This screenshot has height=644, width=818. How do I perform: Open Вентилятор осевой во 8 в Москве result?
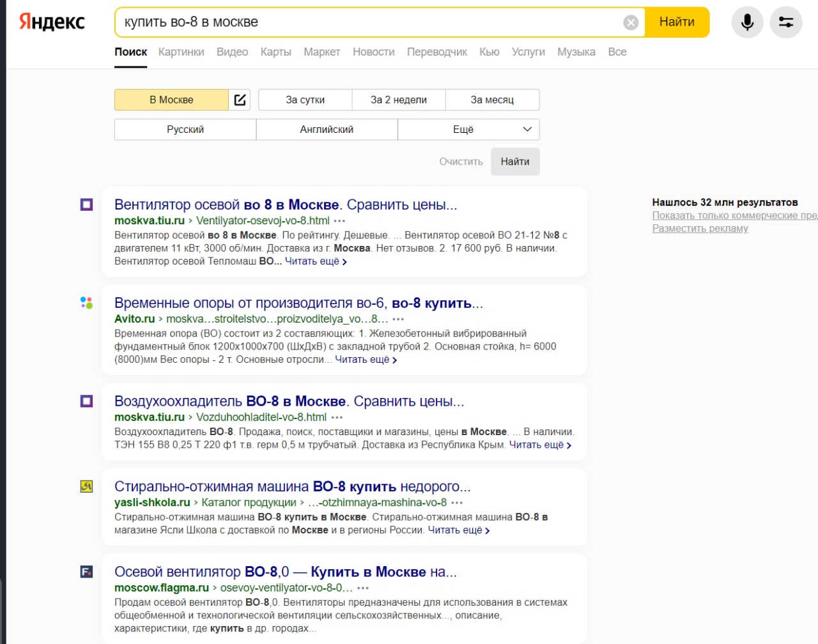coord(286,204)
